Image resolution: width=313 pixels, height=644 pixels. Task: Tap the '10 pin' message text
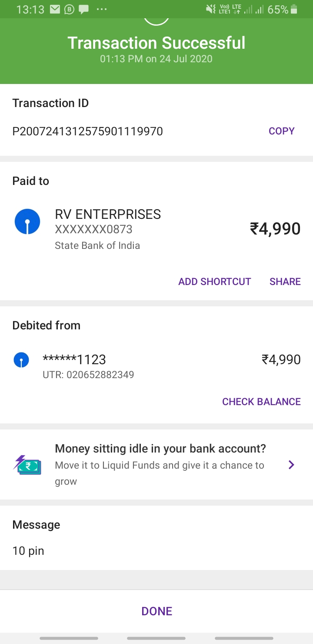click(x=28, y=551)
